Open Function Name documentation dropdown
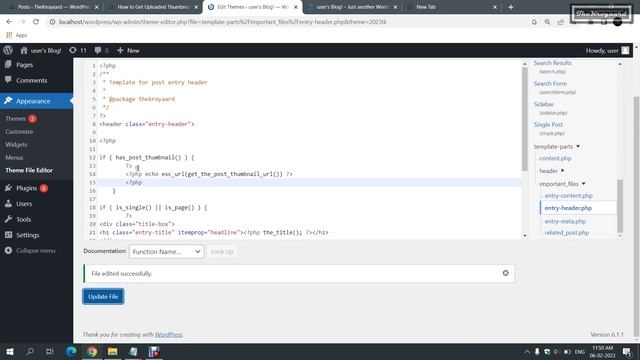This screenshot has width=640, height=360. click(167, 251)
